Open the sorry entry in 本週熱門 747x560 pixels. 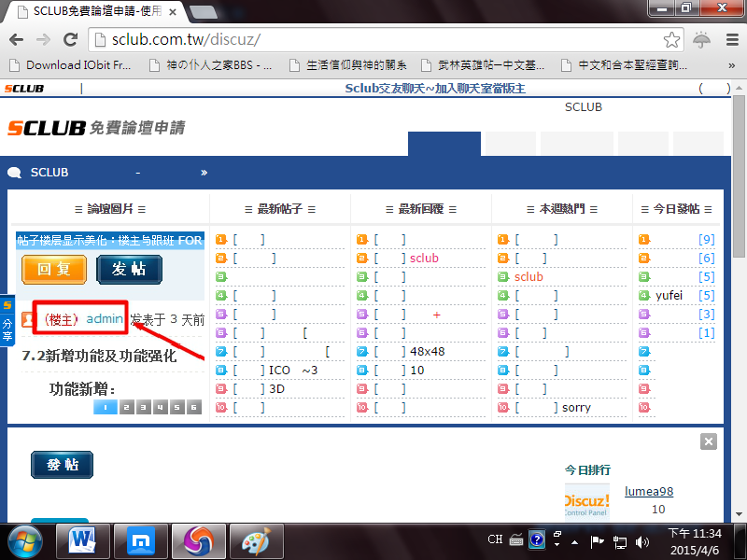point(576,408)
